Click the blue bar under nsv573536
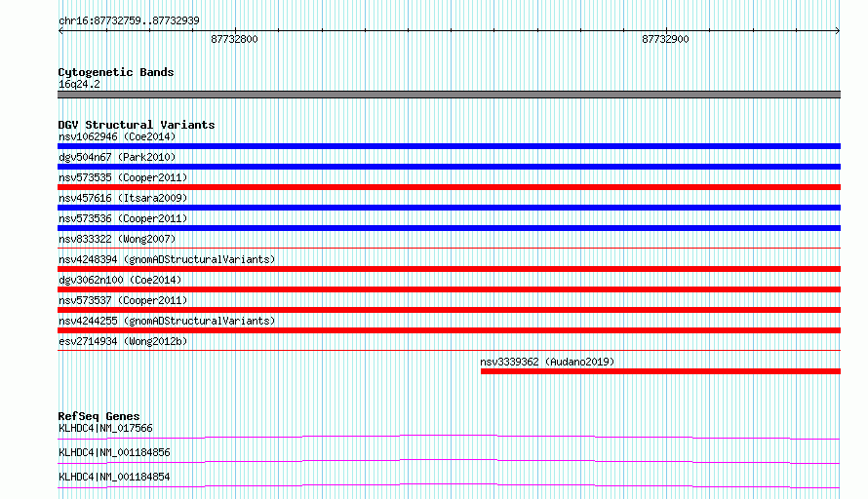The height and width of the screenshot is (499, 868). [449, 228]
